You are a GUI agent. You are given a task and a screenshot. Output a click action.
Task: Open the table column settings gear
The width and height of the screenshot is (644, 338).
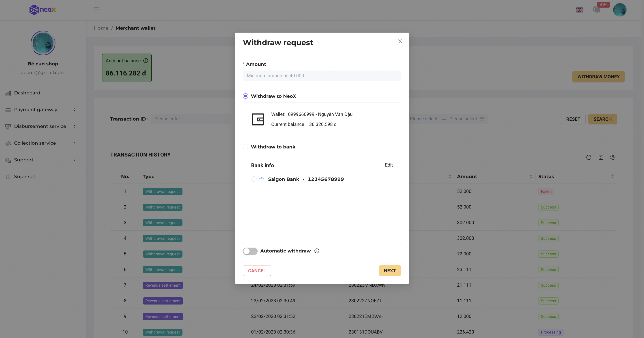pos(612,157)
